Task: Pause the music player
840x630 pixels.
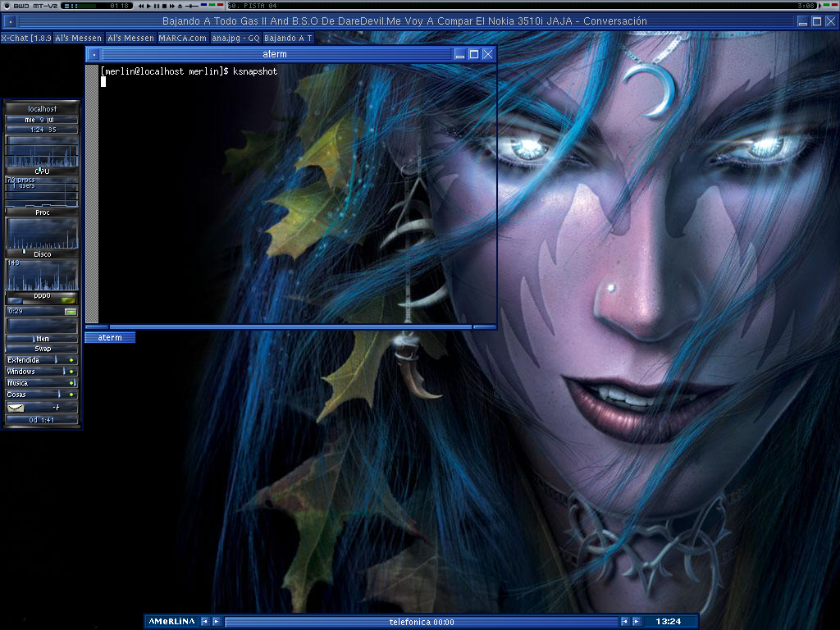Action: click(x=157, y=6)
